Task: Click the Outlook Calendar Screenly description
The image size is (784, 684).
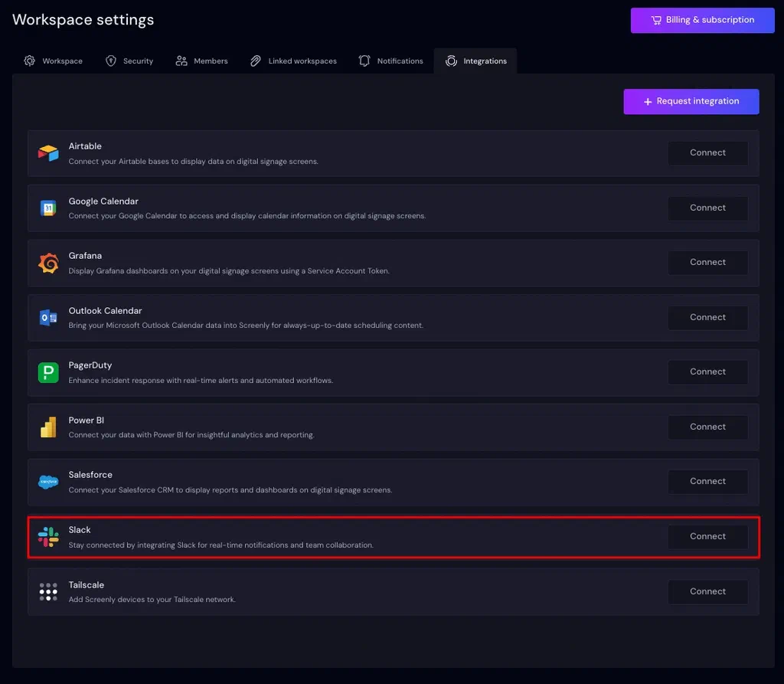Action: (x=246, y=326)
